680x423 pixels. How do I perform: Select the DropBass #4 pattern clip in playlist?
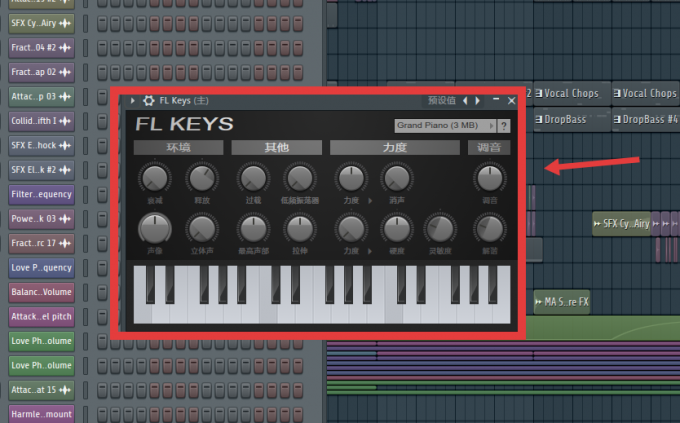[x=646, y=119]
